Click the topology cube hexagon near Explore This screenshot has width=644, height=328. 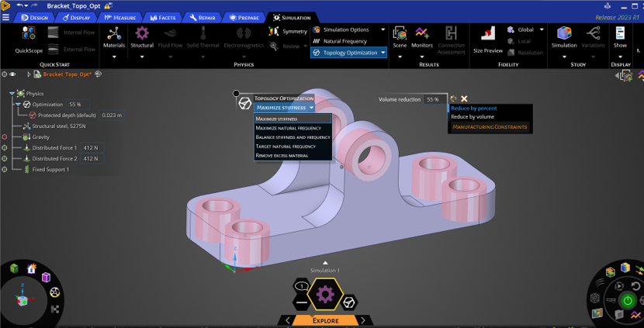(x=349, y=302)
